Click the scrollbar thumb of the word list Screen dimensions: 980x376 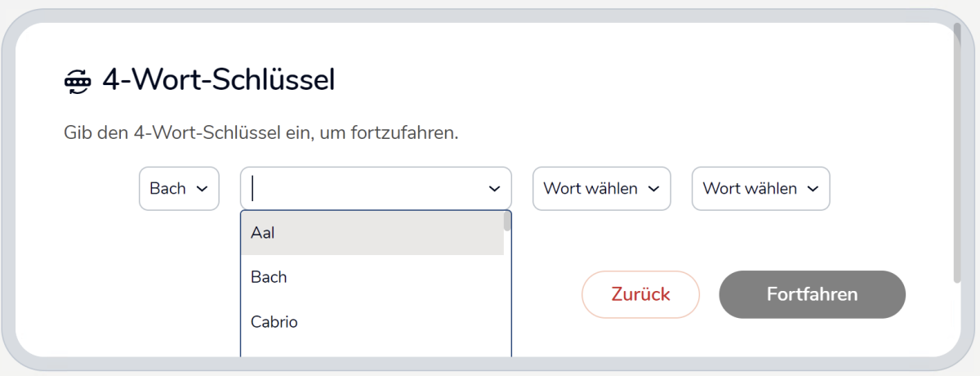coord(507,222)
